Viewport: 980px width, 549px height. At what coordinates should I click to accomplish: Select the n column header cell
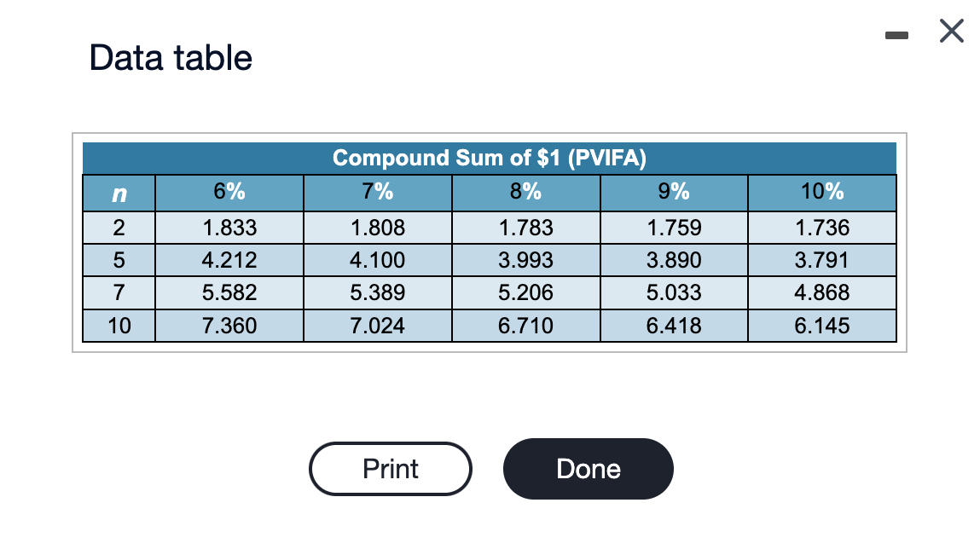tap(118, 192)
